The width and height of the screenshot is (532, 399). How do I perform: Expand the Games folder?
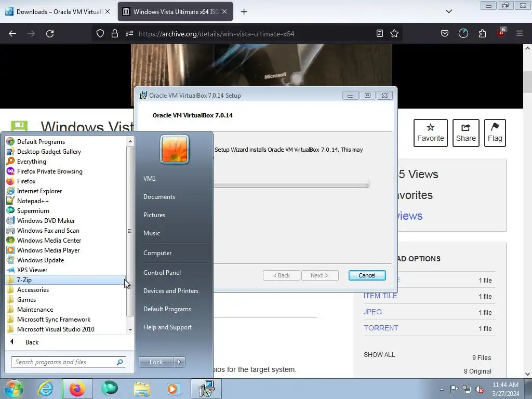click(26, 299)
